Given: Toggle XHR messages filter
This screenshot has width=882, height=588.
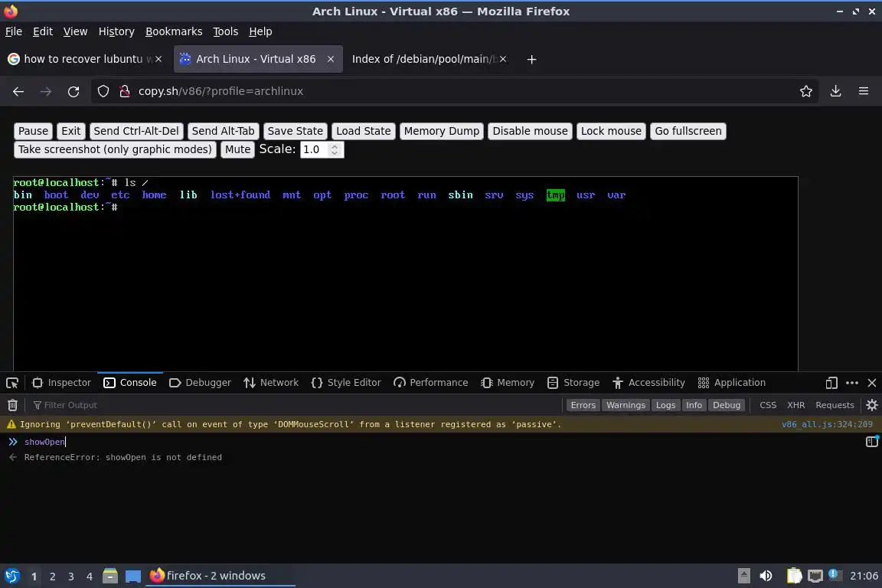Looking at the screenshot, I should tap(796, 405).
